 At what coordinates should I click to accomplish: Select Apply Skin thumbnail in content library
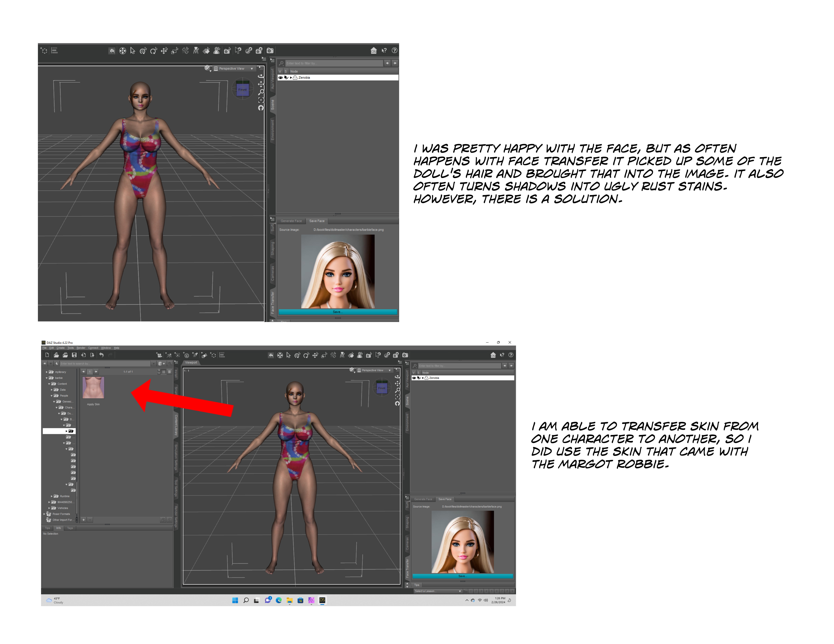click(x=93, y=388)
